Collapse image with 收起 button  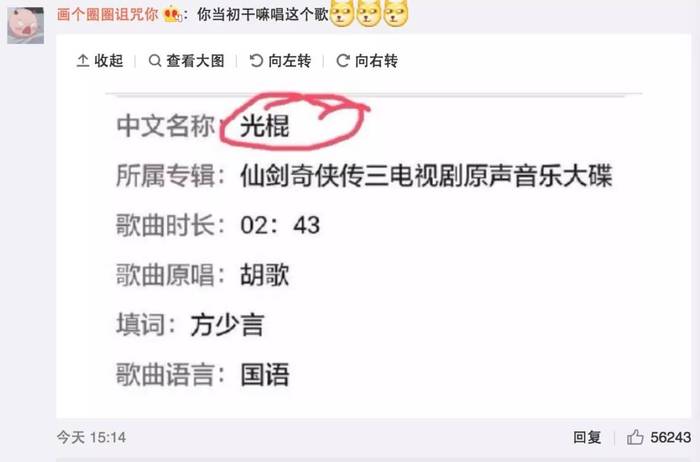pos(100,61)
